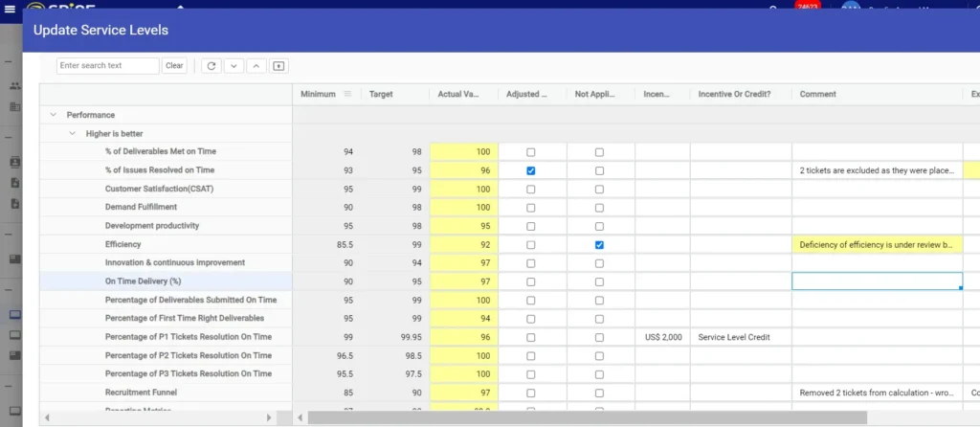
Task: Click the collapse all up-chevron toolbar button
Action: pyautogui.click(x=256, y=66)
